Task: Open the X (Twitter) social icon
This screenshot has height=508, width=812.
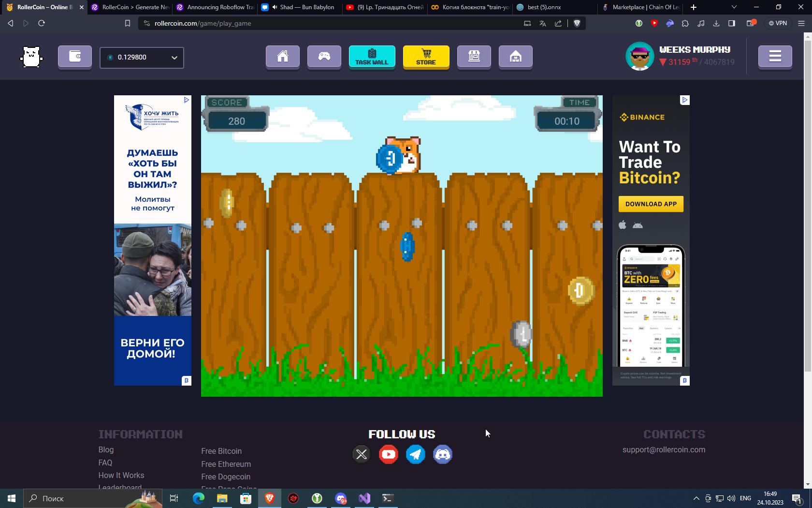Action: [362, 454]
